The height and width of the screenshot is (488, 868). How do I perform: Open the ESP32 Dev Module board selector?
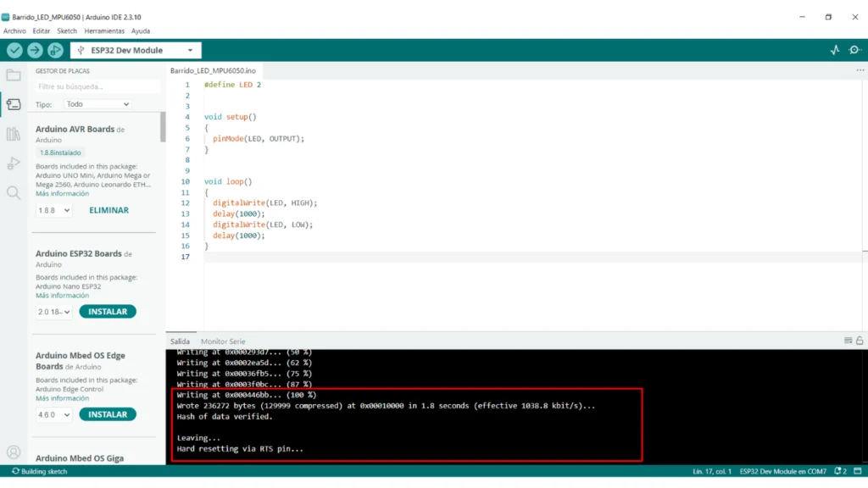136,50
